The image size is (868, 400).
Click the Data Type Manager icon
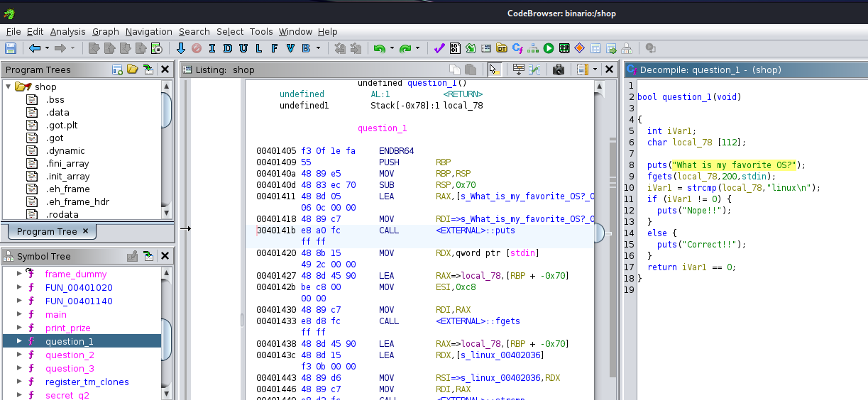502,48
